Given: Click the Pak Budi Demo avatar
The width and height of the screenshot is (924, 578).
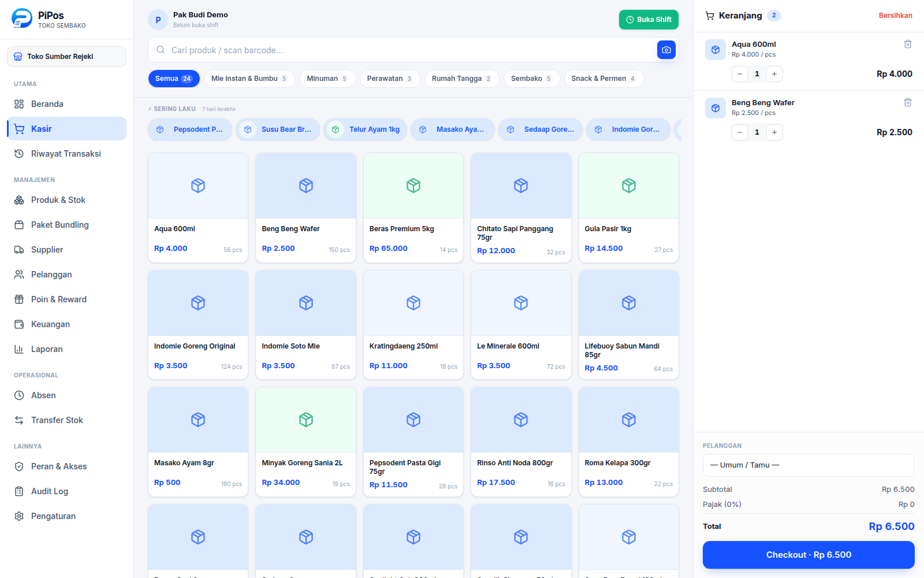Looking at the screenshot, I should click(158, 20).
